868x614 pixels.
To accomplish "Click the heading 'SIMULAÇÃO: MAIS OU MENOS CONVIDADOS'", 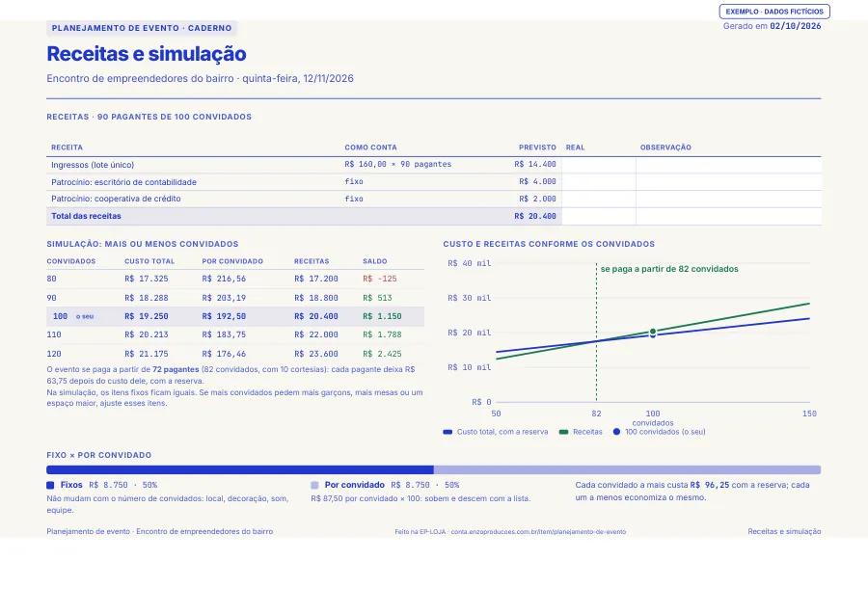I will [143, 244].
